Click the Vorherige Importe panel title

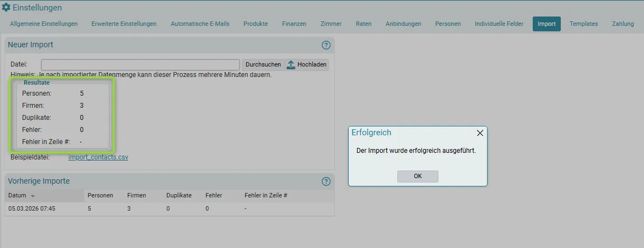[39, 181]
